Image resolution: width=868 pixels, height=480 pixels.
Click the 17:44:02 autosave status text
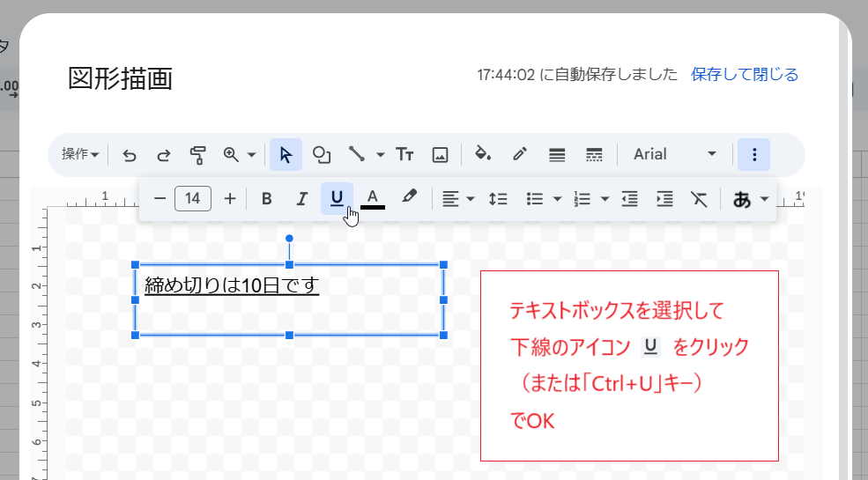[x=577, y=74]
